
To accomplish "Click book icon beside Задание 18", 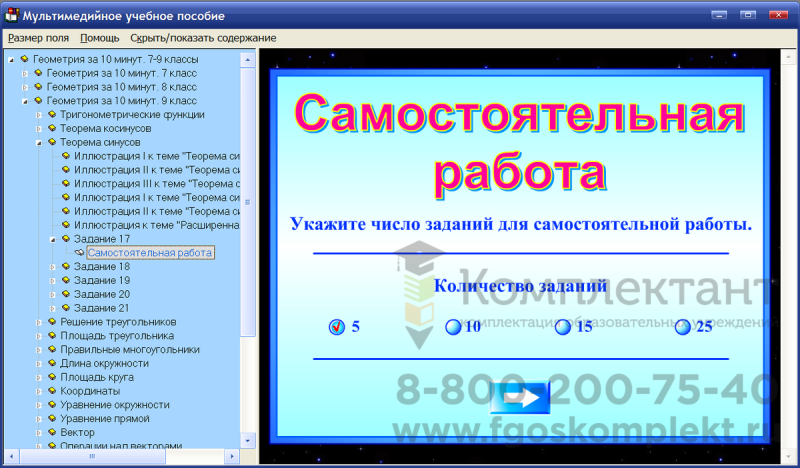I will click(x=65, y=265).
